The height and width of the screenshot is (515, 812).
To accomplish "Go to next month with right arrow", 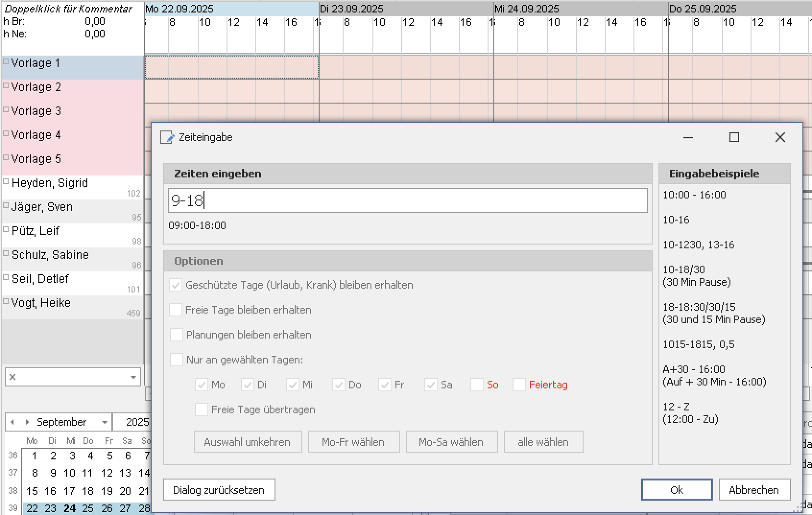I will tap(27, 422).
